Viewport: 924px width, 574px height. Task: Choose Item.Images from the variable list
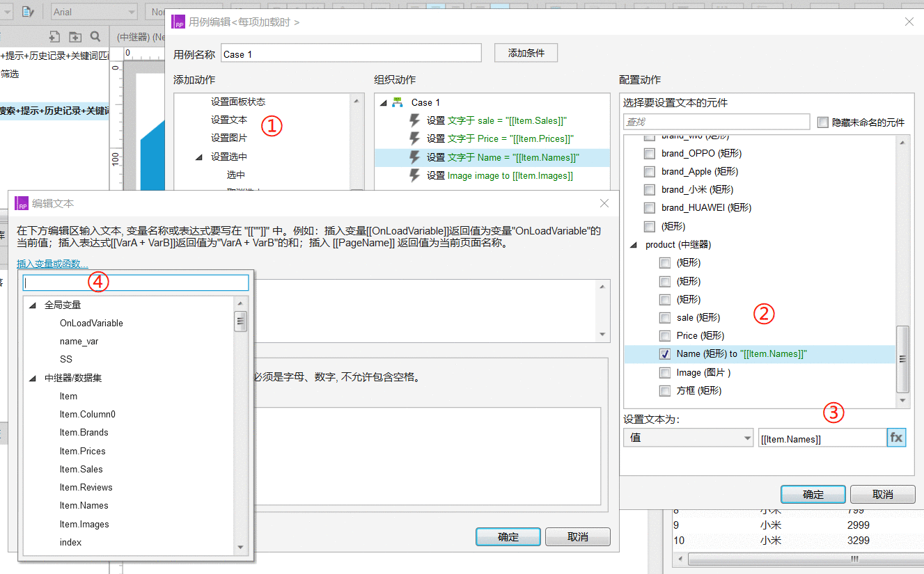[x=84, y=524]
